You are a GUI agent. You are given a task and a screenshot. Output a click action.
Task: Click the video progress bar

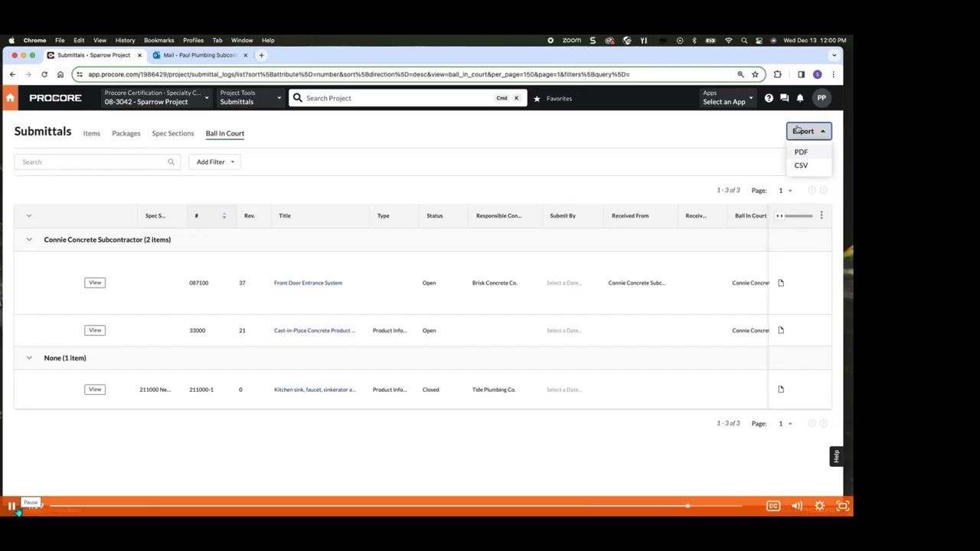pyautogui.click(x=395, y=506)
